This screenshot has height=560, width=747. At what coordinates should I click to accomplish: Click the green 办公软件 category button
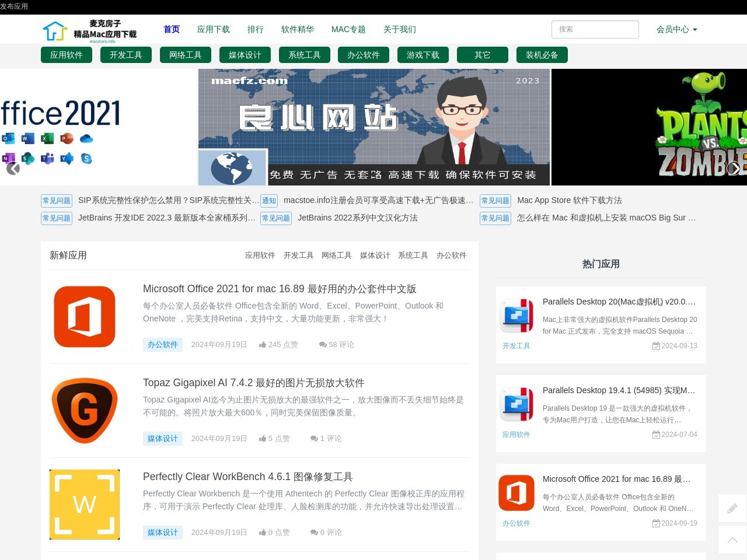pos(364,55)
